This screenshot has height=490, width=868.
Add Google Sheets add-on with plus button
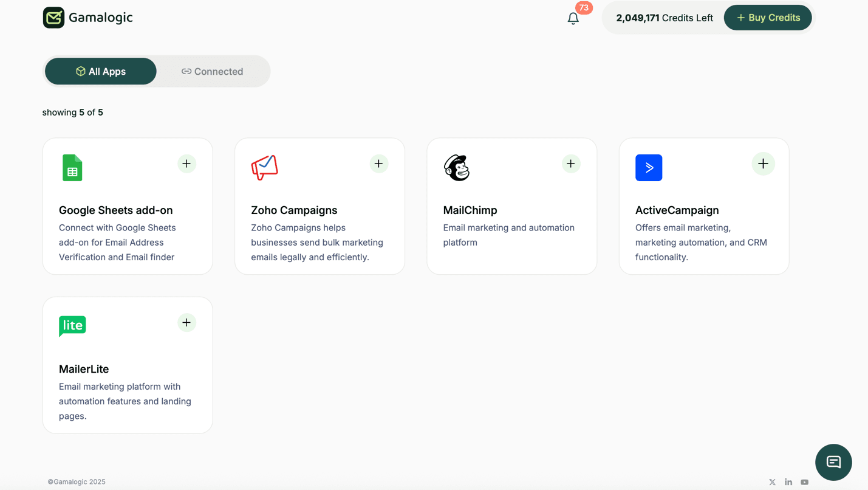pyautogui.click(x=186, y=164)
